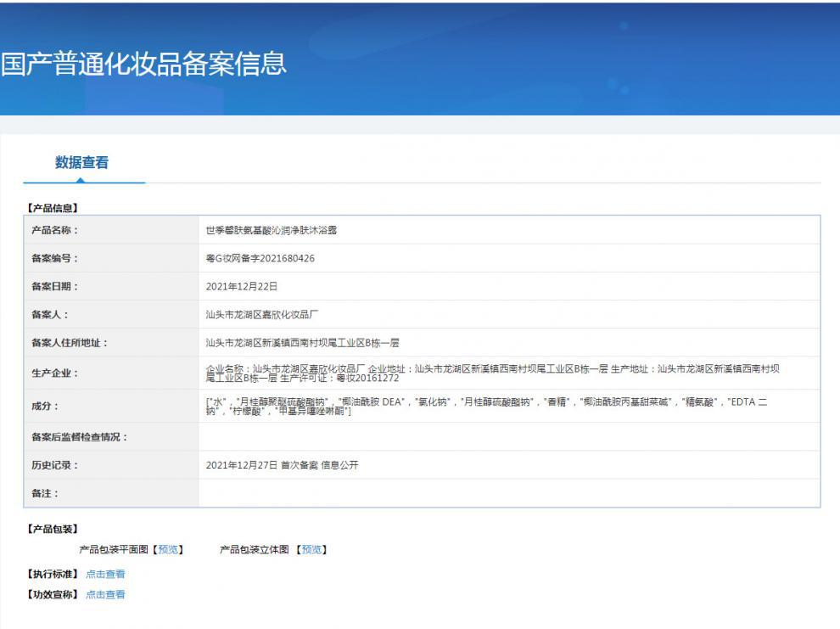Click the 【功效宣称】 label
The width and height of the screenshot is (840, 629).
pos(53,595)
